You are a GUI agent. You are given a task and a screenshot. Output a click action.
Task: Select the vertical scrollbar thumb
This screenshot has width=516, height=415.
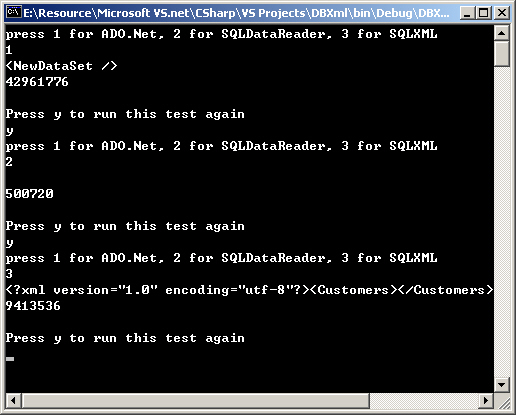tap(502, 54)
